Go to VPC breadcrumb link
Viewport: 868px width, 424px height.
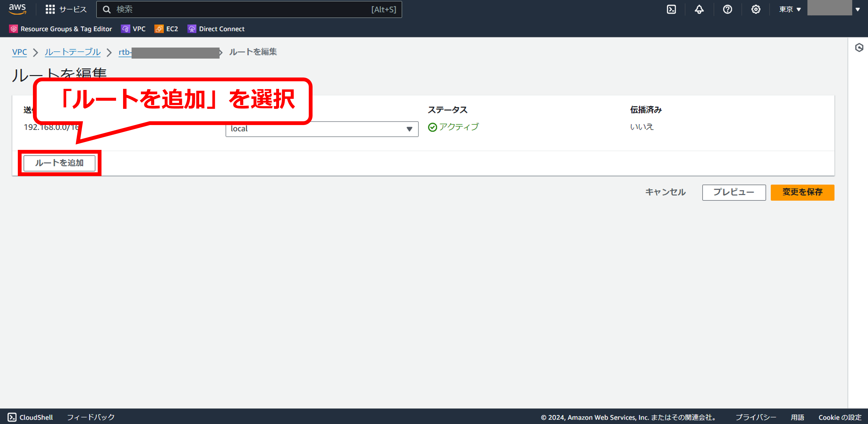pyautogui.click(x=19, y=52)
